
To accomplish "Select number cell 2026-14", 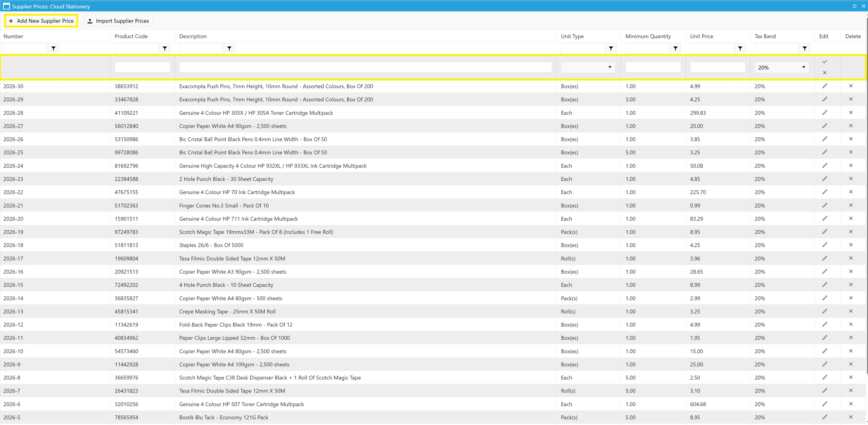I will coord(13,298).
